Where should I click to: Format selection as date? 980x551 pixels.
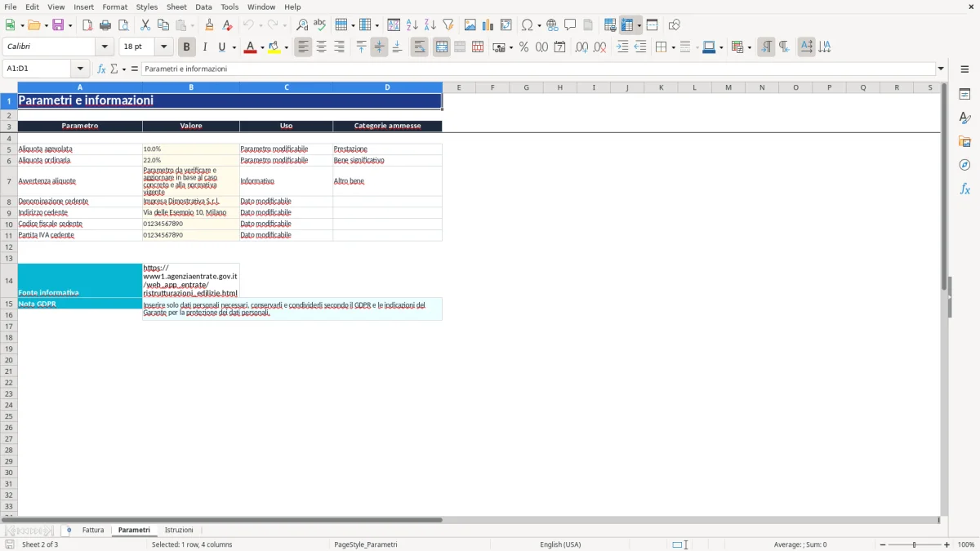(x=559, y=47)
